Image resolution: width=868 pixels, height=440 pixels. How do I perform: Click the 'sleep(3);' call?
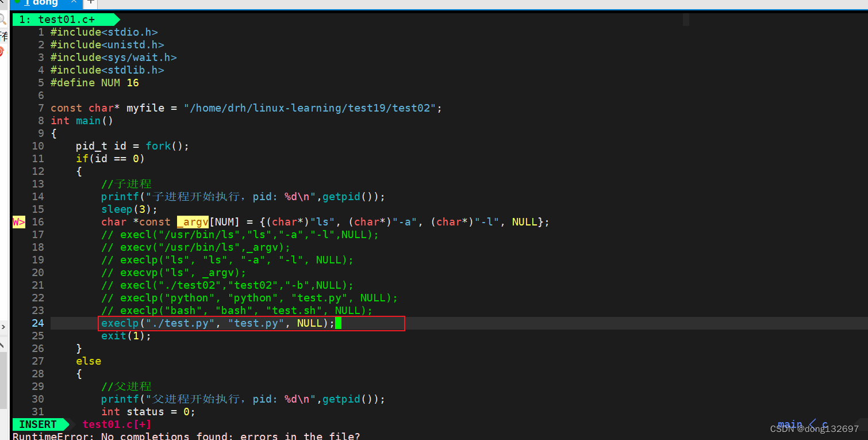coord(129,209)
